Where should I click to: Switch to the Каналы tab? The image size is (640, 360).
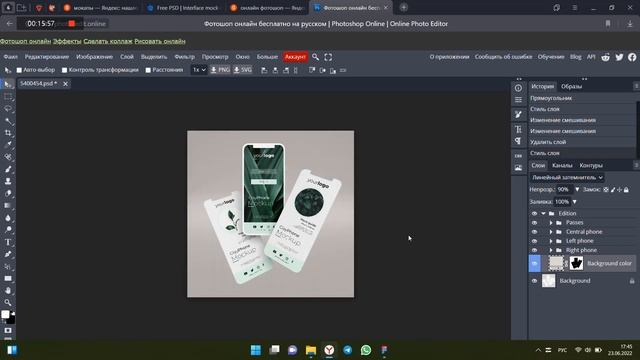click(562, 165)
